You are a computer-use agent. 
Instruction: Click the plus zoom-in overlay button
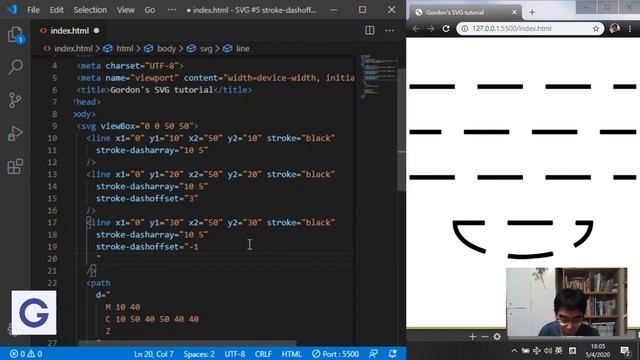(473, 337)
